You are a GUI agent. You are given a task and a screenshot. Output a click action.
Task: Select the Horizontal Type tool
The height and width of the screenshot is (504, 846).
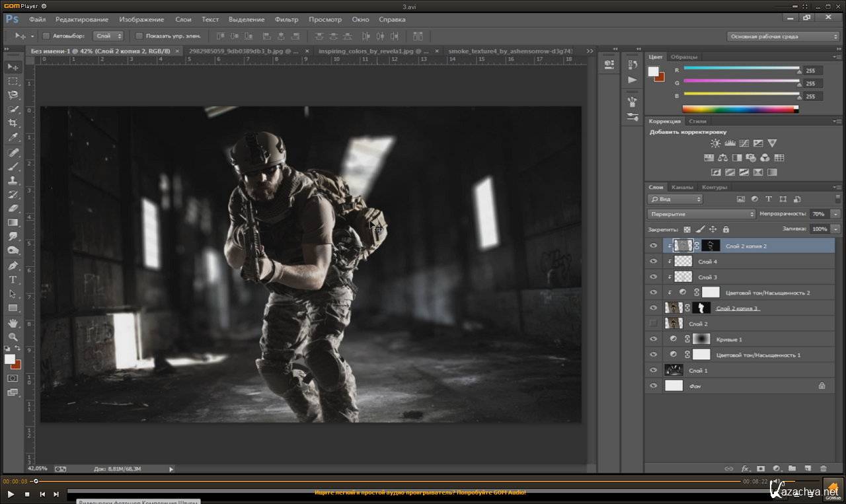(x=13, y=279)
